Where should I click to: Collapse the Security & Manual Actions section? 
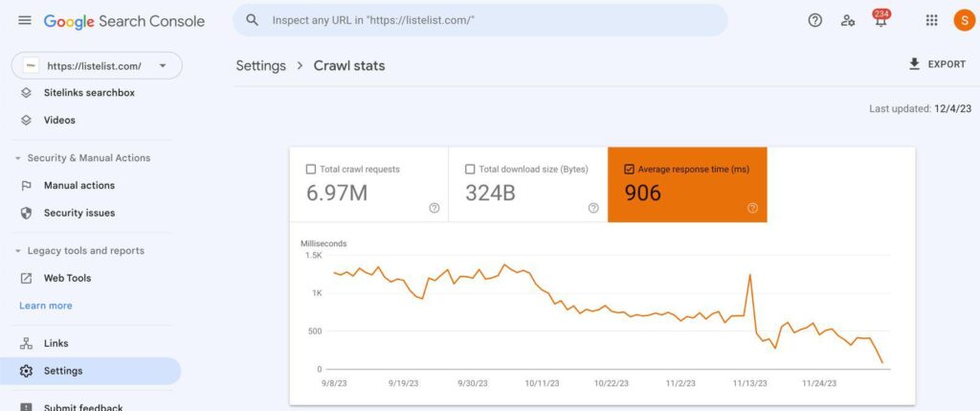(17, 158)
